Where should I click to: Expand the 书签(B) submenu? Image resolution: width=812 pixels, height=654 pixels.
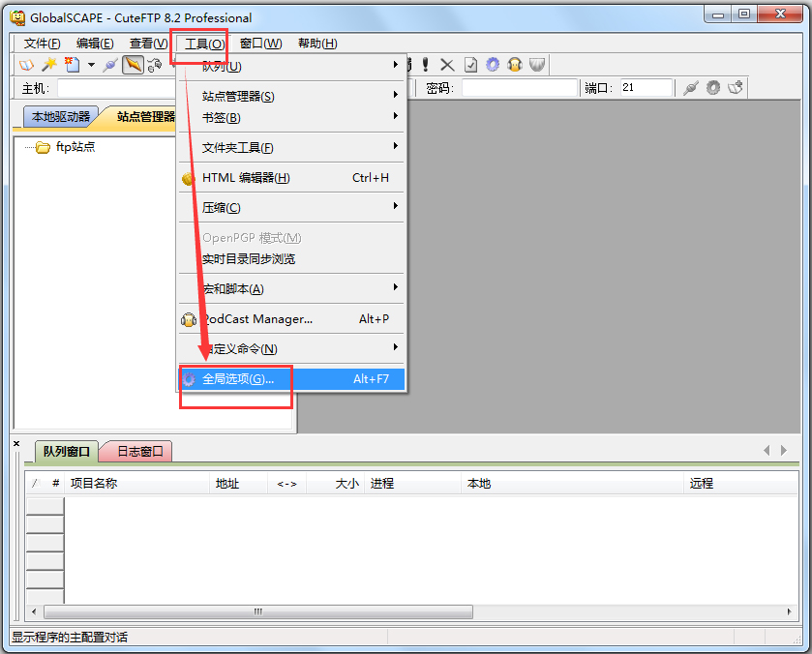point(291,118)
